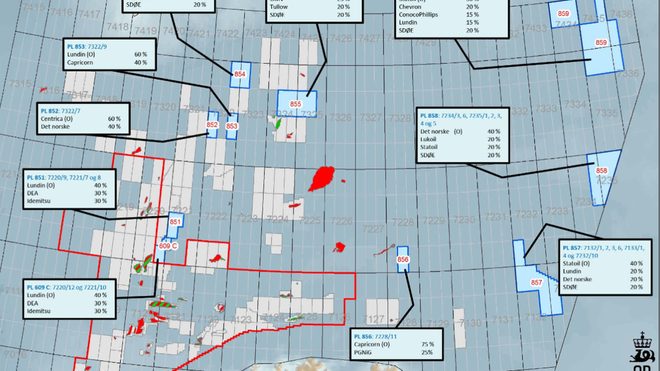
Task: Click the 854 license block marker
Action: (240, 75)
